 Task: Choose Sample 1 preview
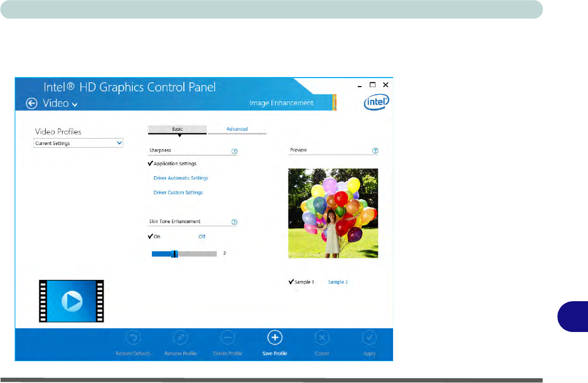301,282
